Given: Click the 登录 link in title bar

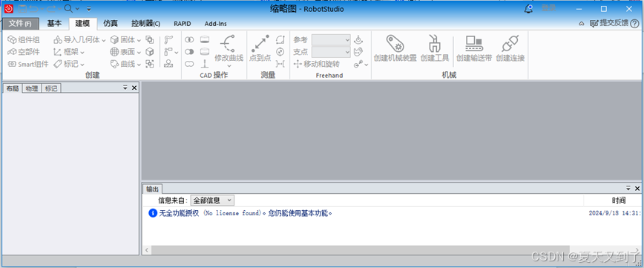Looking at the screenshot, I should [x=549, y=8].
